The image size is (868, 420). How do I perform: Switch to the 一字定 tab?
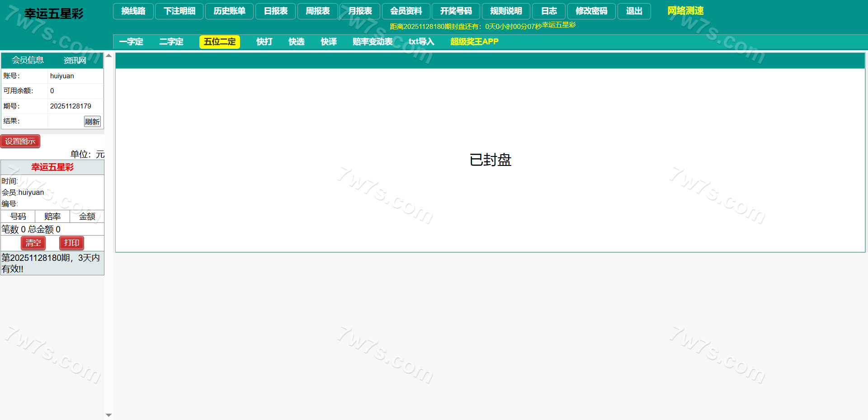(131, 42)
